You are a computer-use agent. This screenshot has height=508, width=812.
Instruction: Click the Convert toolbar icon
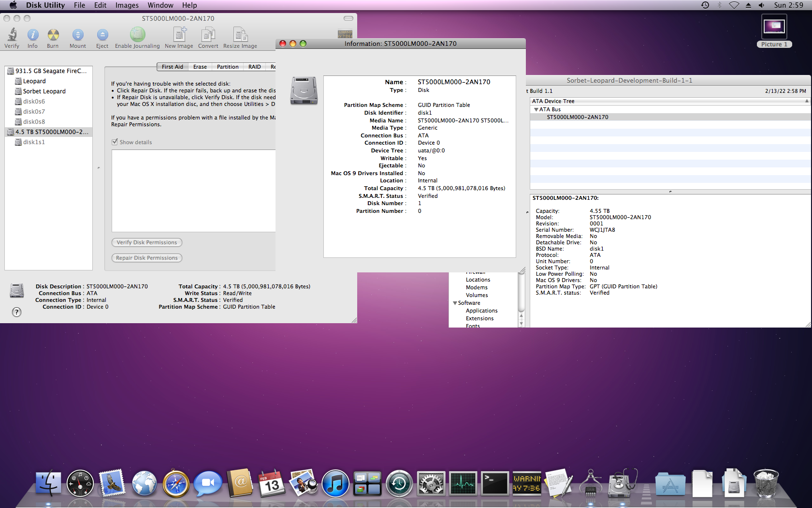click(x=208, y=35)
